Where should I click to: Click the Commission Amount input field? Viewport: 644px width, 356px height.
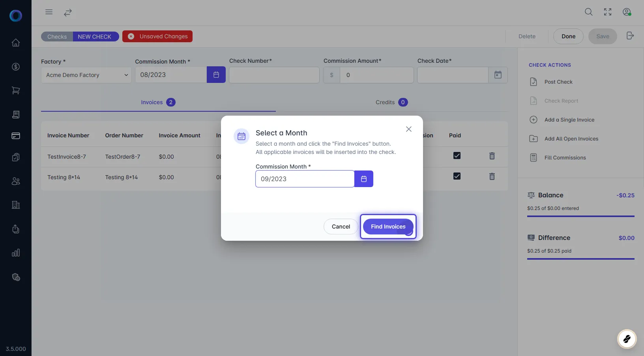click(x=377, y=75)
